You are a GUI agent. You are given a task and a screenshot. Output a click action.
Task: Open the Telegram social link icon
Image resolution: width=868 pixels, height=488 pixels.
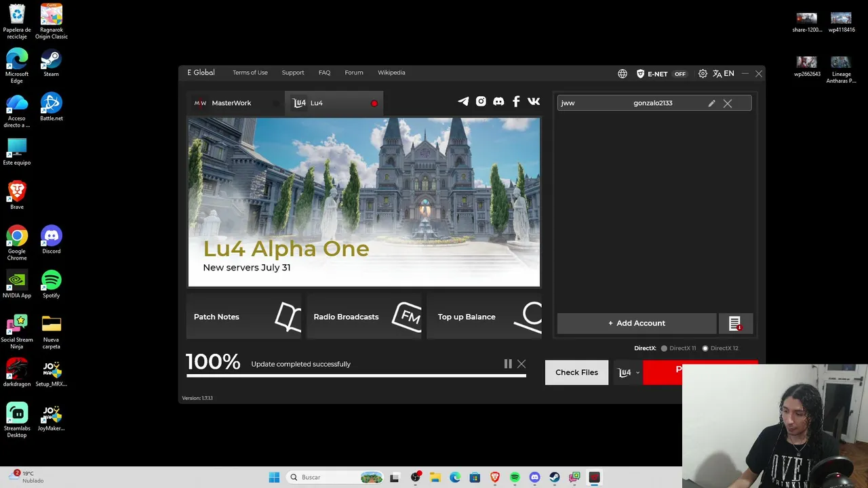(x=463, y=102)
